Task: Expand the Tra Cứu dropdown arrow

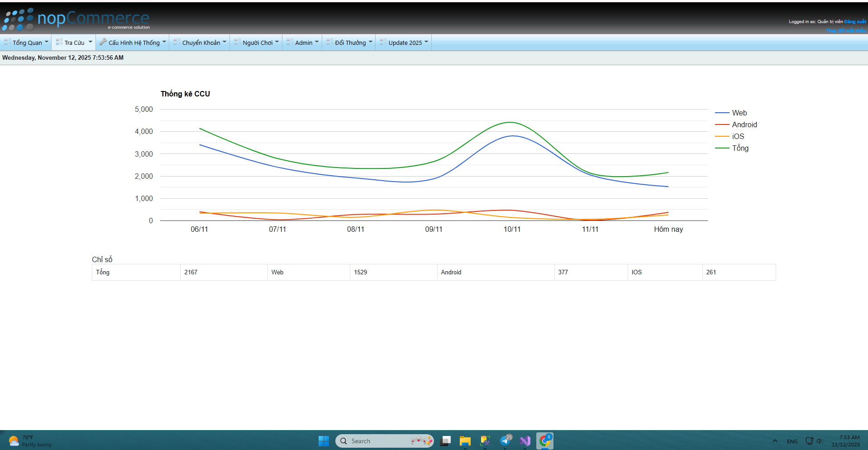Action: pos(90,42)
